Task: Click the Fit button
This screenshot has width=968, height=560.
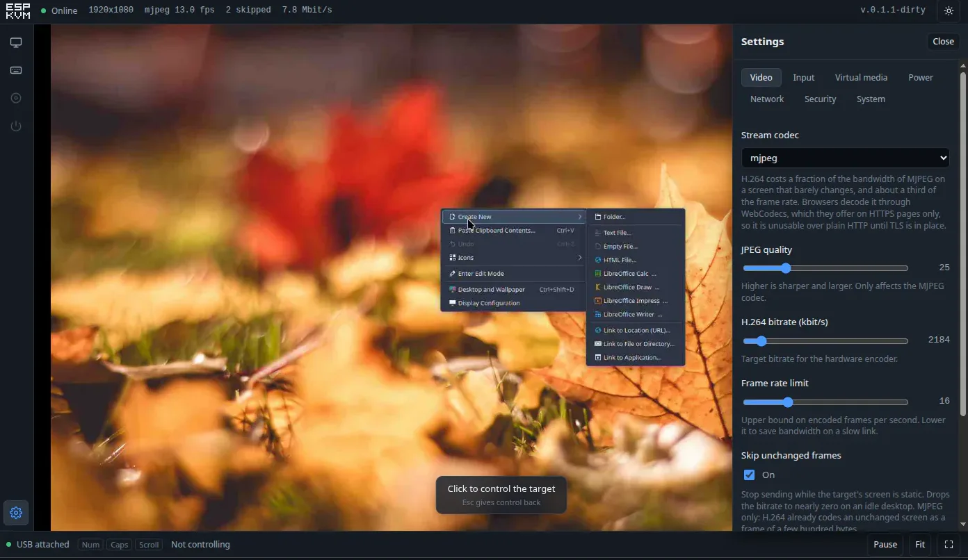Action: 919,545
